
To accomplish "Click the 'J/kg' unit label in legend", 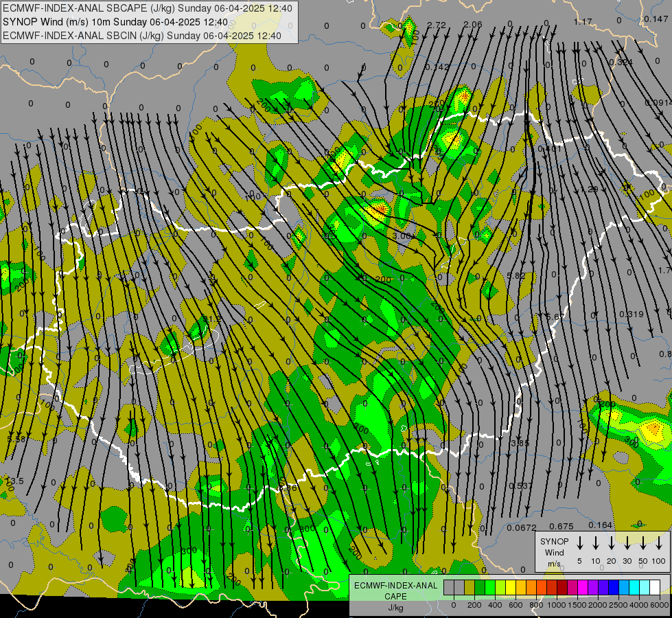I will [395, 608].
